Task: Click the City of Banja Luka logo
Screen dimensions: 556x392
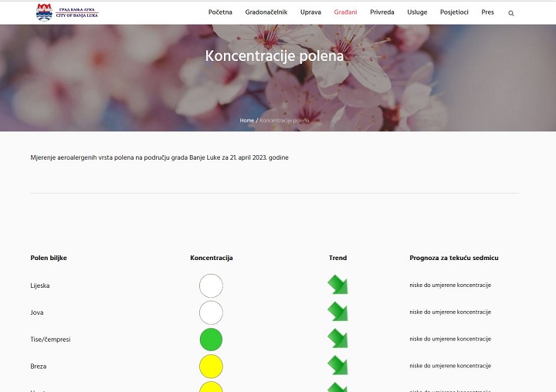Action: [x=67, y=12]
